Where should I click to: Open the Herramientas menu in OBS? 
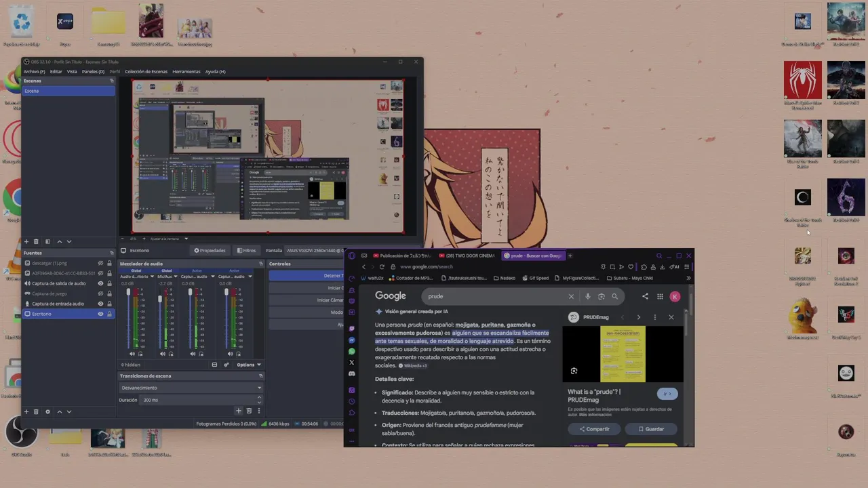click(x=186, y=71)
